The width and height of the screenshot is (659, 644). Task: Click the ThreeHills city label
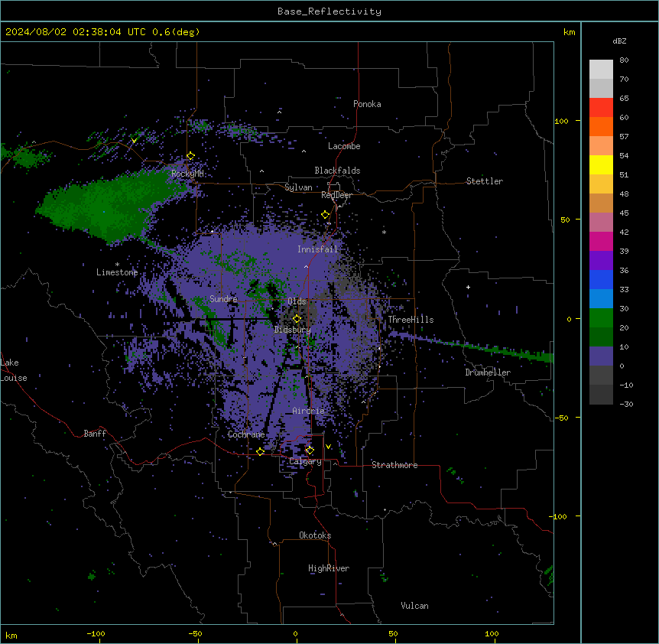(x=411, y=320)
